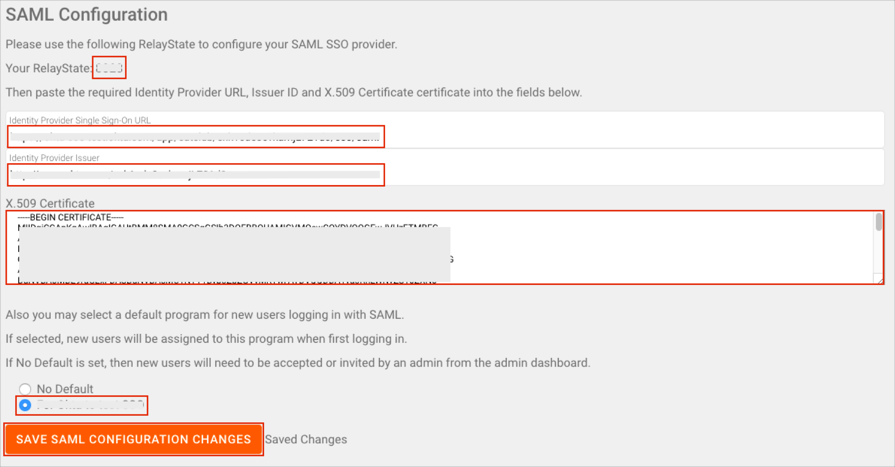Click the "Then paste the required" instruction line
895x467 pixels.
coord(293,92)
